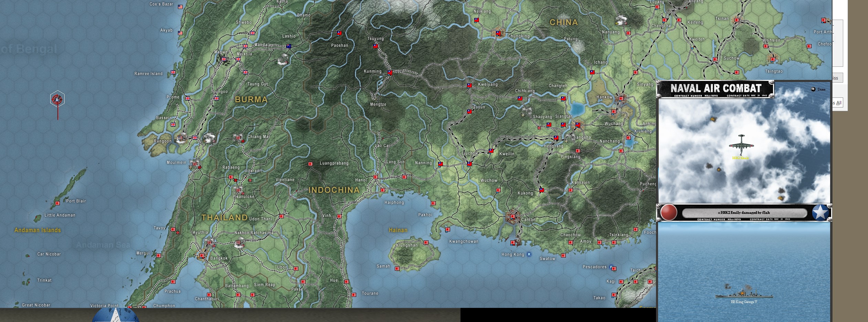Image resolution: width=868 pixels, height=322 pixels.
Task: Select the Japanese base at Kiungshan
Action: tap(426, 242)
